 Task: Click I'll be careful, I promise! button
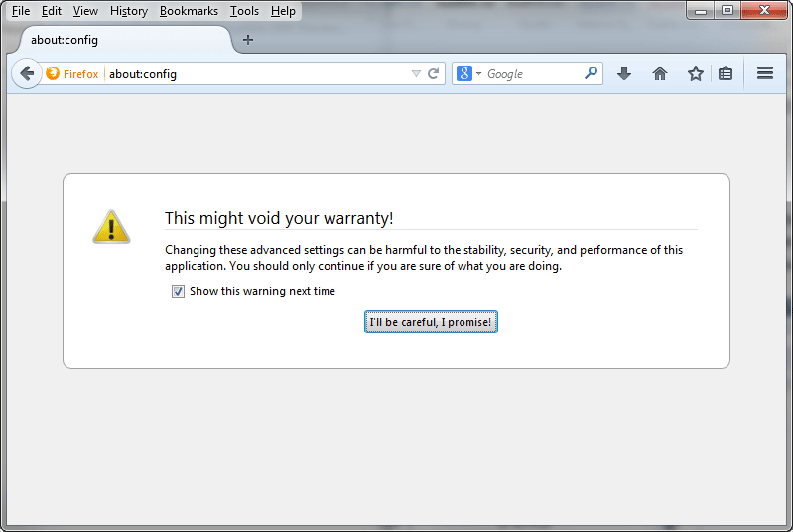pyautogui.click(x=431, y=322)
